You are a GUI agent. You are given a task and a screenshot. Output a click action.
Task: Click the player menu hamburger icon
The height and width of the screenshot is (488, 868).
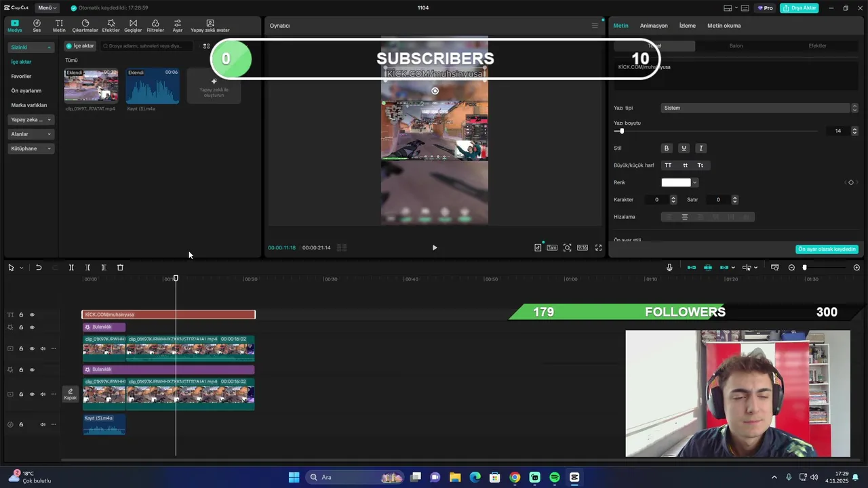pyautogui.click(x=595, y=26)
